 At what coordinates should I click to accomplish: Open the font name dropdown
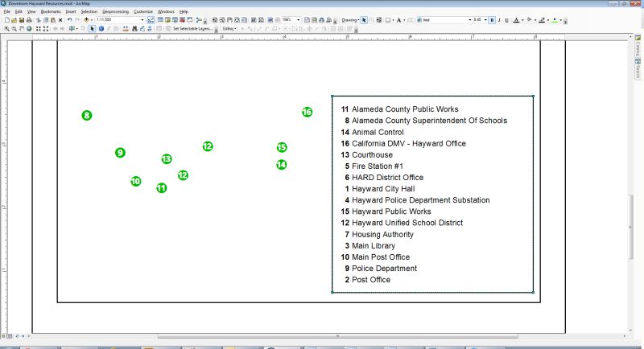tap(470, 19)
